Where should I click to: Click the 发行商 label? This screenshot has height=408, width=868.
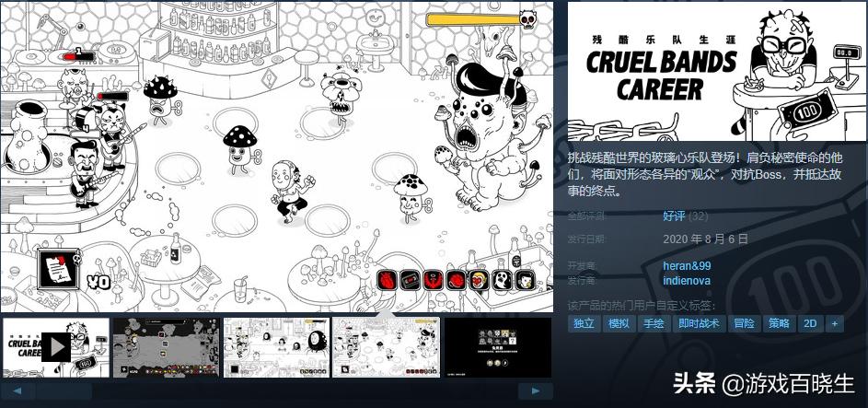pos(583,281)
